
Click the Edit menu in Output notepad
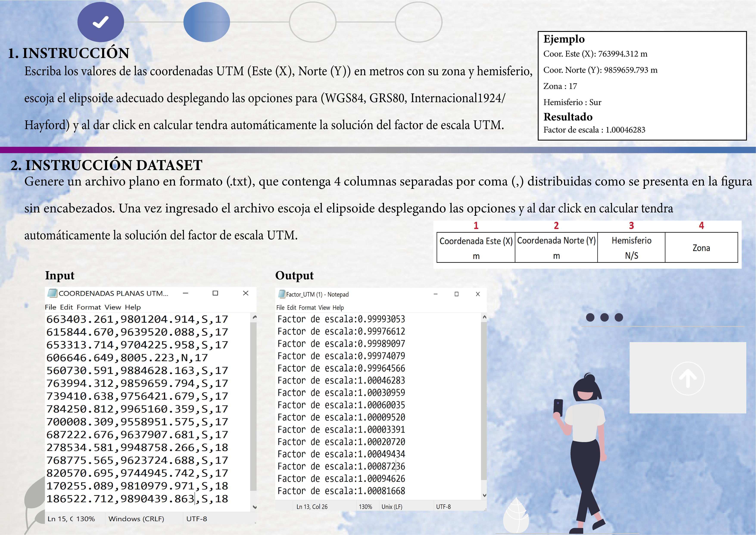[x=292, y=307]
